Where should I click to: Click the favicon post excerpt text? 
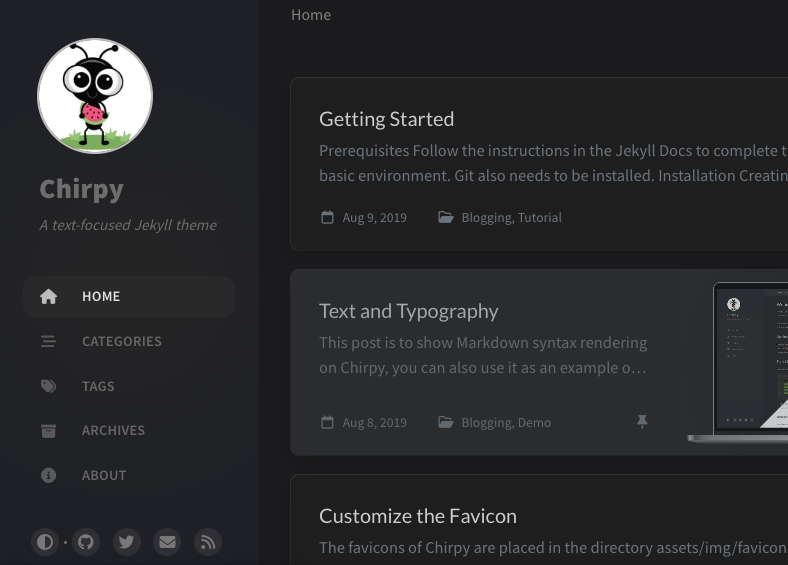click(553, 547)
